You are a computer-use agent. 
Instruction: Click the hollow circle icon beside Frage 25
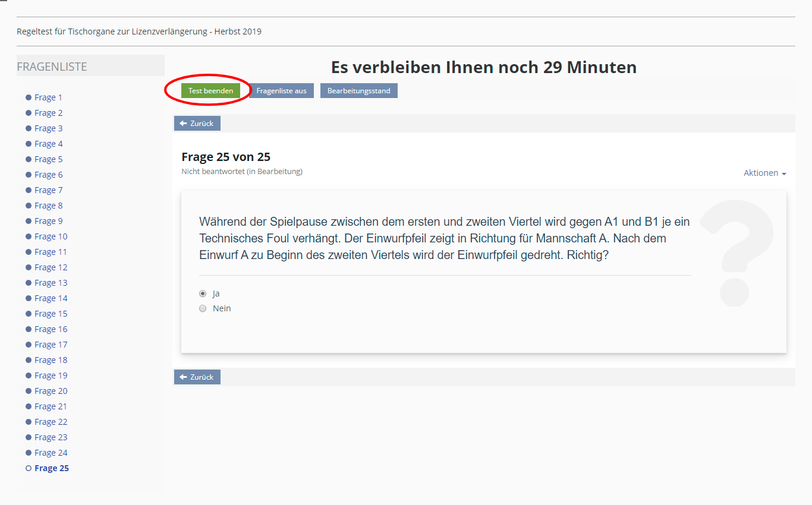(29, 468)
